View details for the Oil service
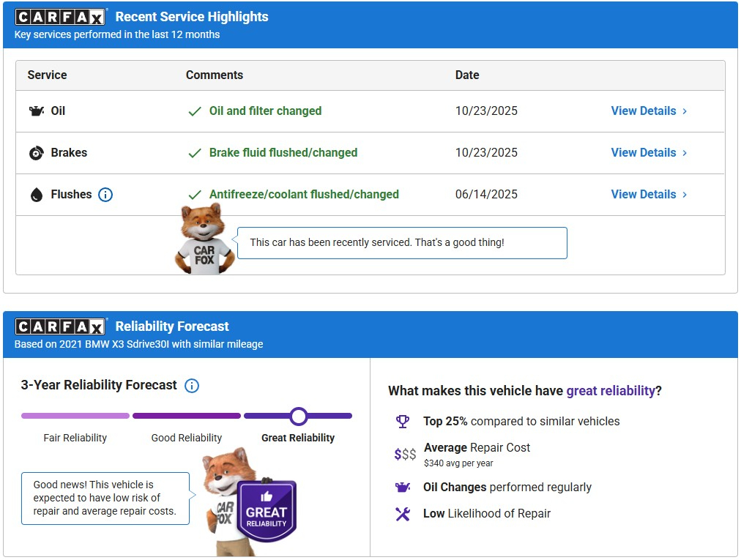Image resolution: width=741 pixels, height=560 pixels. pos(643,111)
